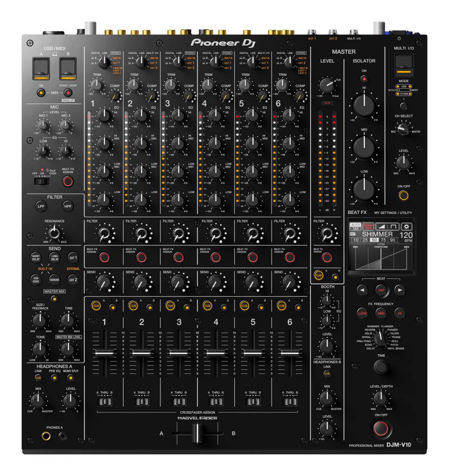Toggle the MIDI ON button
This screenshot has width=449, height=476.
coord(41,92)
